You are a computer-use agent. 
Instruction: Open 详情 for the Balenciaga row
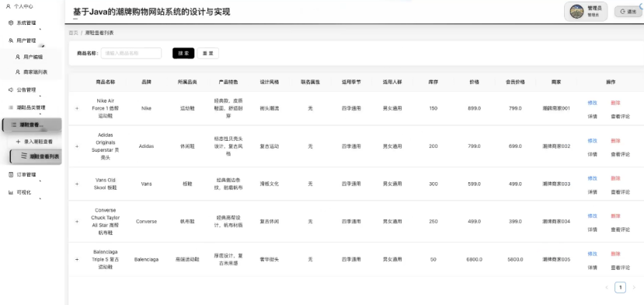tap(592, 268)
